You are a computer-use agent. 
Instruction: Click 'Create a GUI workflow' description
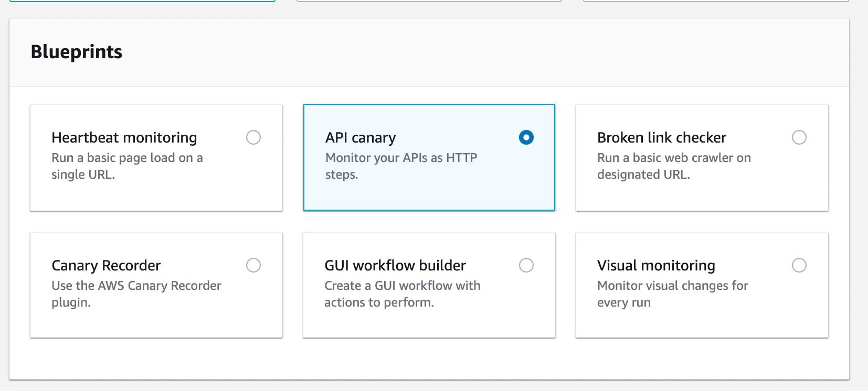point(403,294)
